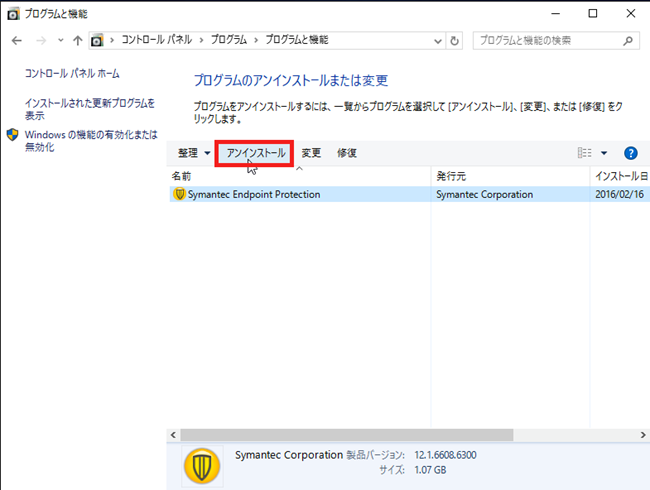
Task: Open recent locations dropdown chevron
Action: click(61, 40)
